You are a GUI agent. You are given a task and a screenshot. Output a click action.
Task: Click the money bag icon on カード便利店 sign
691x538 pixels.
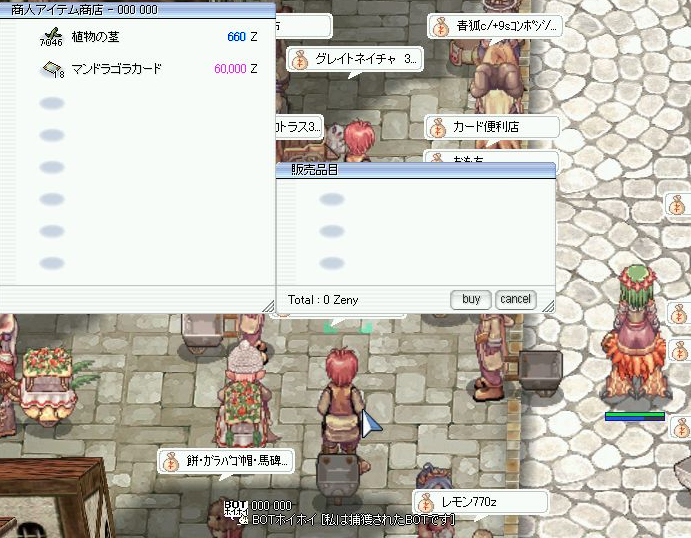tap(438, 128)
